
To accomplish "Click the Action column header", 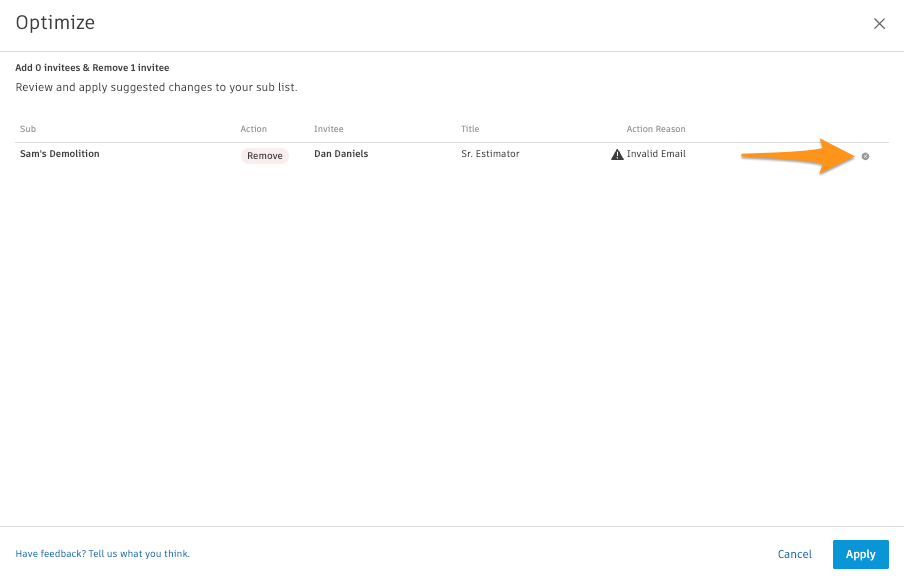I will (254, 129).
